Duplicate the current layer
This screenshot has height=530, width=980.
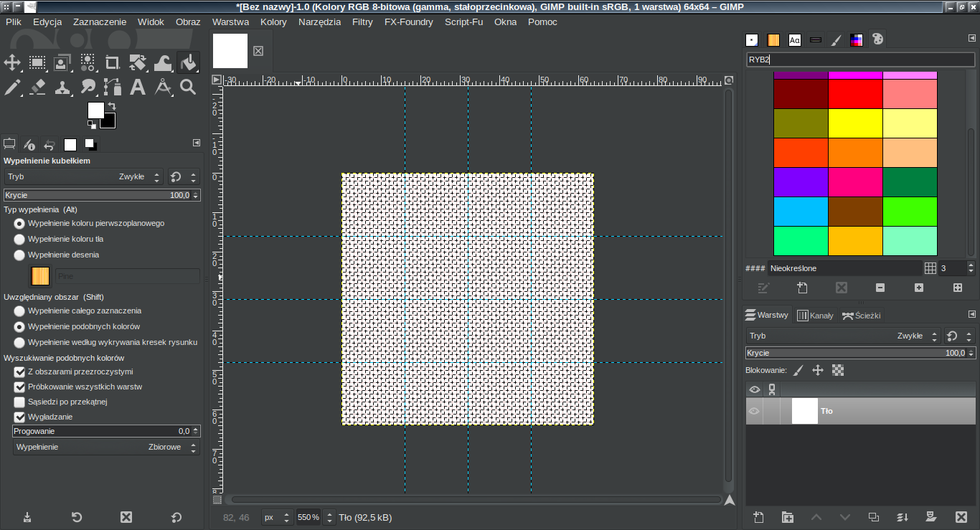(x=873, y=517)
